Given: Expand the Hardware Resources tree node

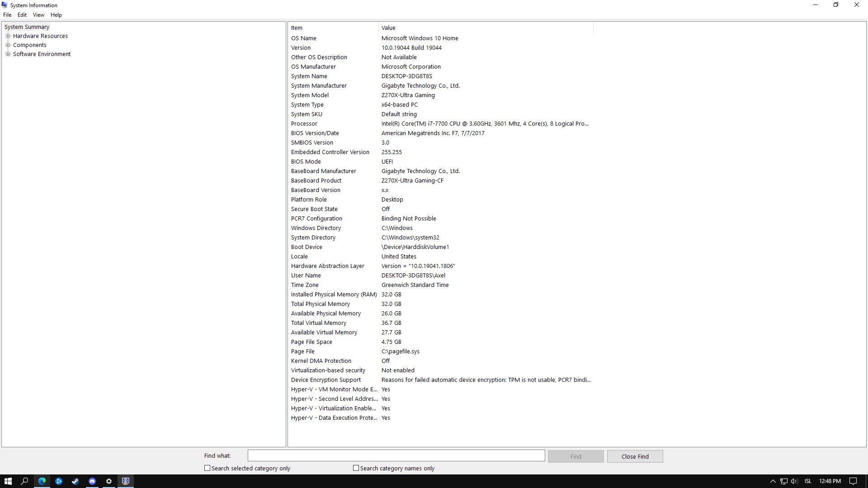Looking at the screenshot, I should coord(8,36).
